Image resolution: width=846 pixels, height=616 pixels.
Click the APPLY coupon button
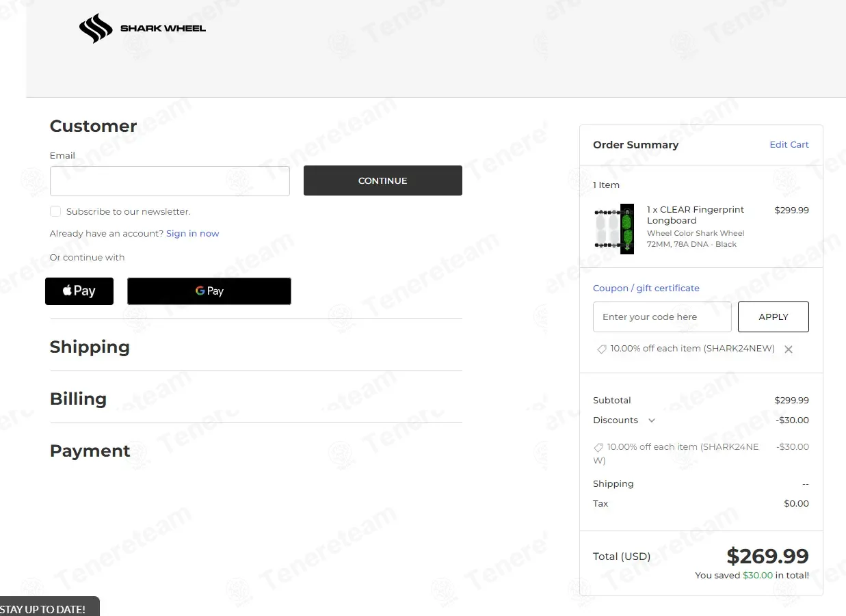point(774,317)
